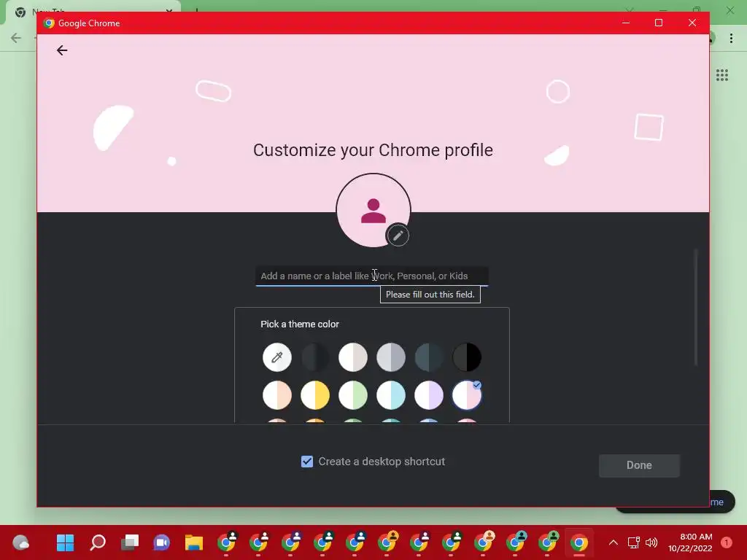Open Windows taskbar search
This screenshot has height=560, width=747.
click(98, 542)
